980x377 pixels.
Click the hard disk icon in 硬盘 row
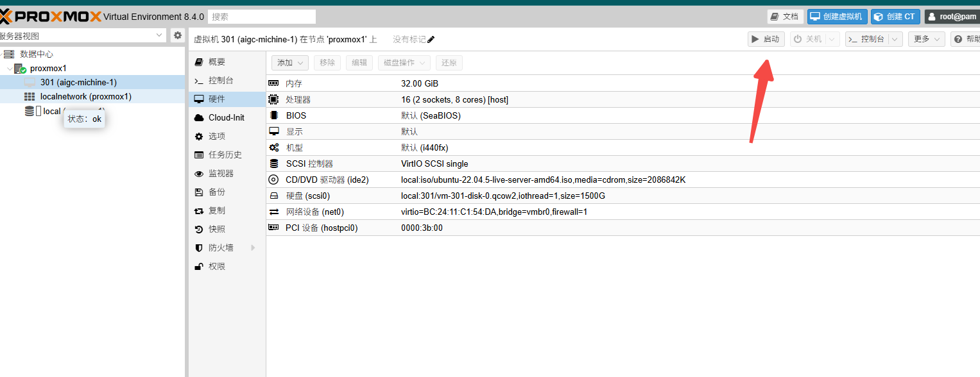(x=274, y=196)
